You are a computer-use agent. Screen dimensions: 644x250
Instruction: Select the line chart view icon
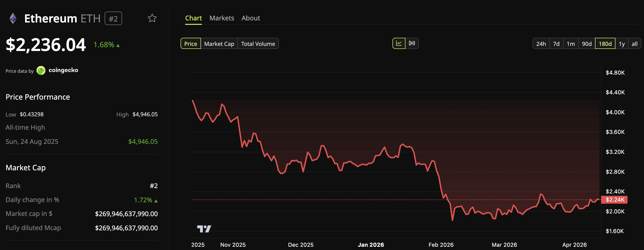399,43
